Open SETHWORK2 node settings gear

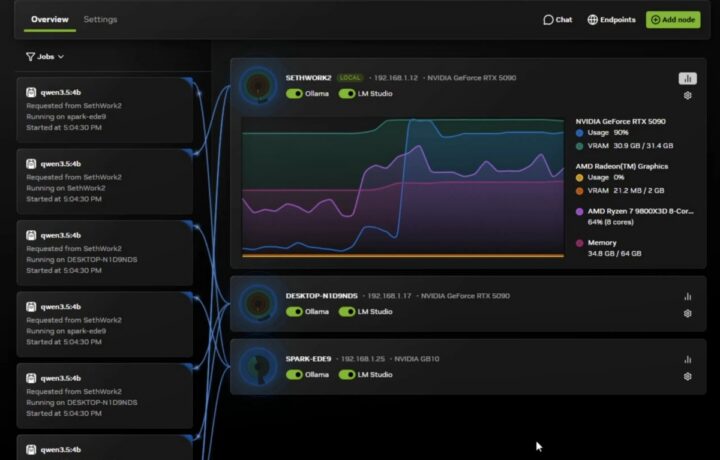point(687,95)
